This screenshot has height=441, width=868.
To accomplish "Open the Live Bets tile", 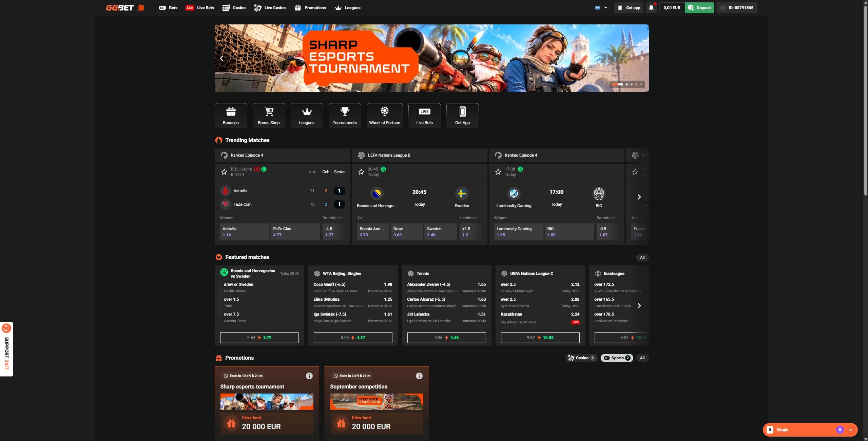I will pyautogui.click(x=424, y=116).
